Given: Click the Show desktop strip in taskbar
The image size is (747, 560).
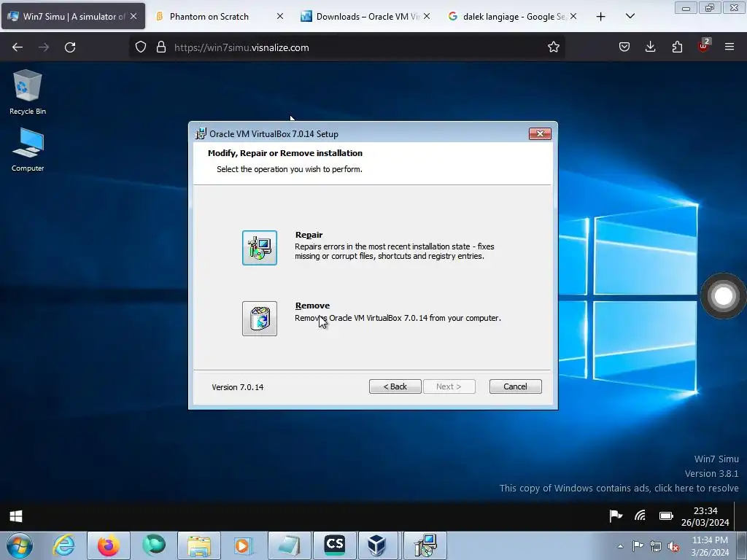Looking at the screenshot, I should tap(742, 545).
